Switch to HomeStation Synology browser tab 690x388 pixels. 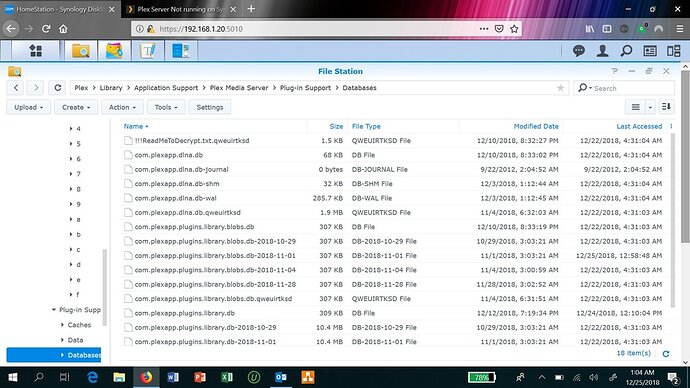(x=59, y=9)
